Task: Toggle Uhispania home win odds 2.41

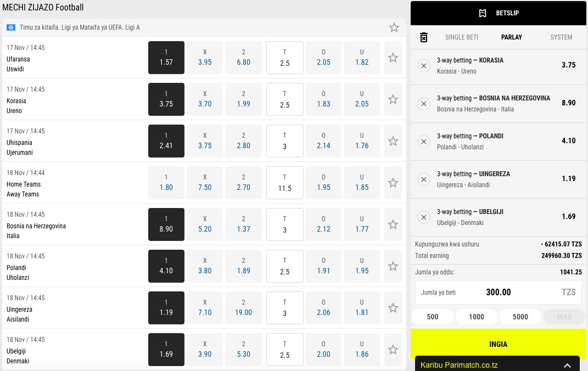Action: 166,141
